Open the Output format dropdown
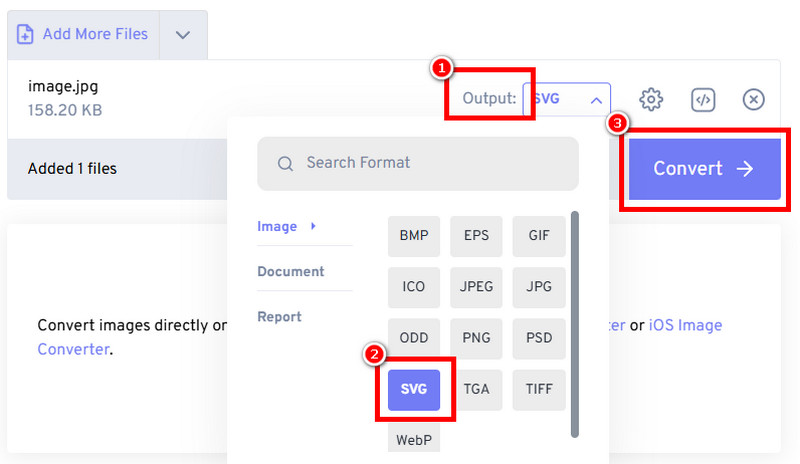Image resolution: width=800 pixels, height=464 pixels. coord(566,99)
